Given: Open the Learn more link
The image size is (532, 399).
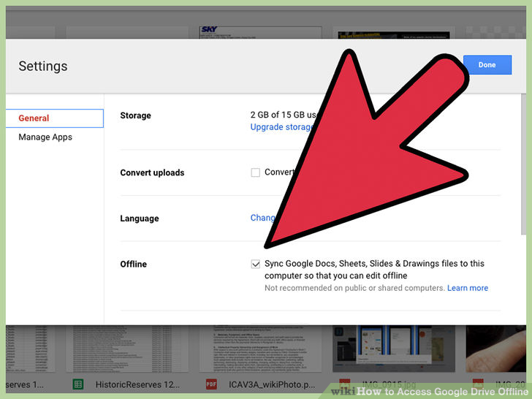Looking at the screenshot, I should 468,288.
